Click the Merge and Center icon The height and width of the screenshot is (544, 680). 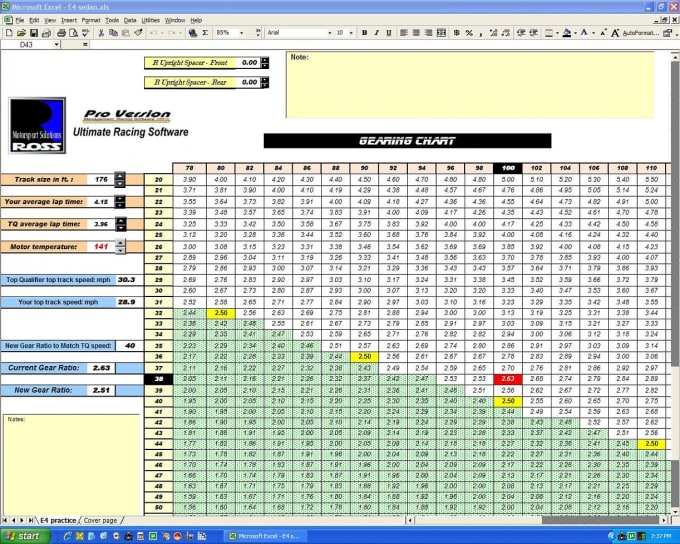pos(441,33)
